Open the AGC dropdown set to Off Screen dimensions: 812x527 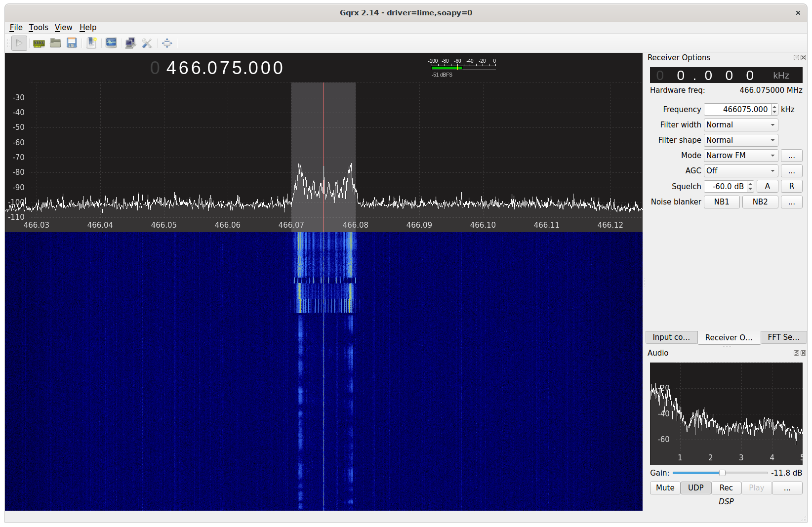[x=740, y=170]
